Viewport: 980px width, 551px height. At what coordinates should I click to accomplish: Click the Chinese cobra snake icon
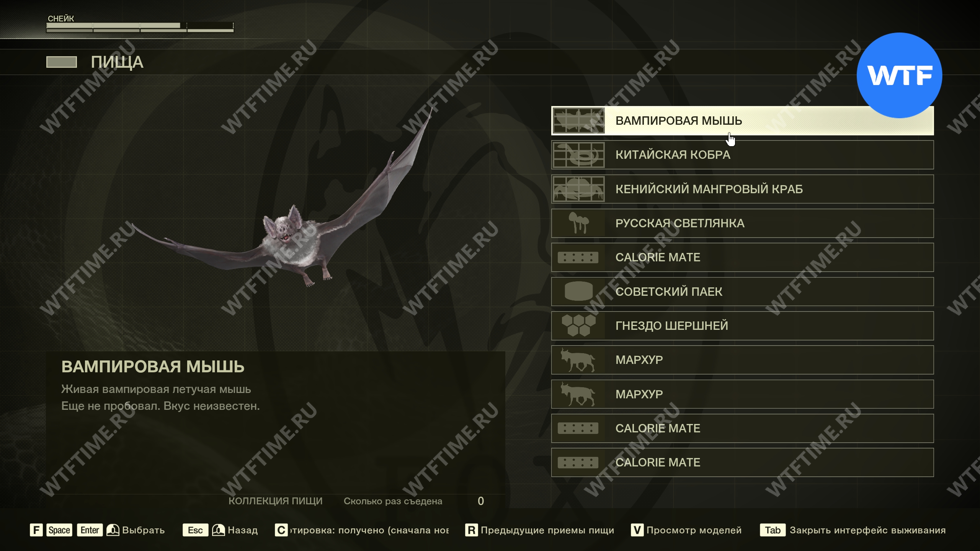tap(578, 155)
